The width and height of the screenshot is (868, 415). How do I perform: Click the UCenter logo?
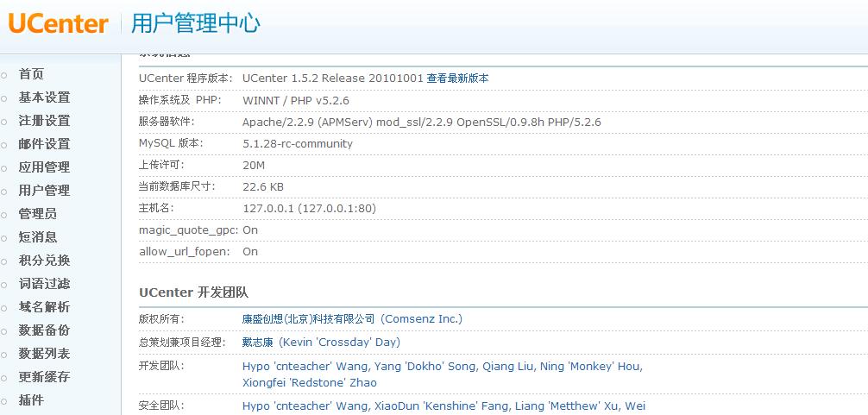coord(58,24)
